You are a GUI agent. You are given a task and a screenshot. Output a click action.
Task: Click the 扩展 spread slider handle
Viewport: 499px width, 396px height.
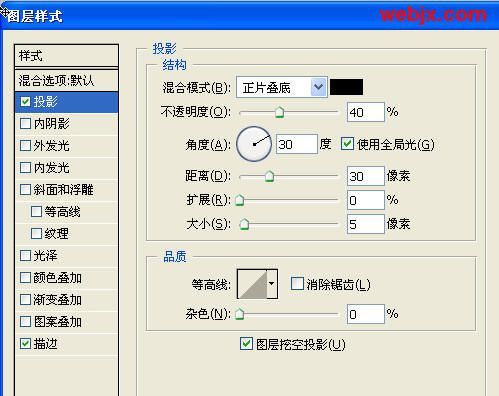click(240, 200)
